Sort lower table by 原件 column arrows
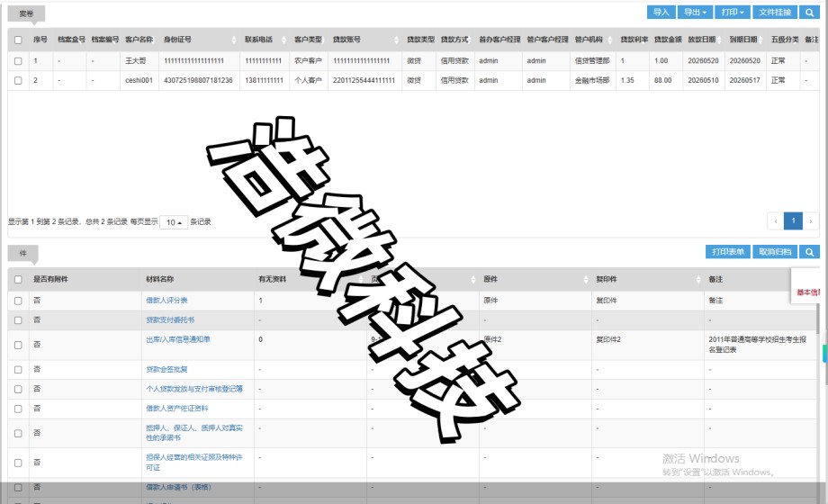Screen dimensions: 828x504 point(586,280)
